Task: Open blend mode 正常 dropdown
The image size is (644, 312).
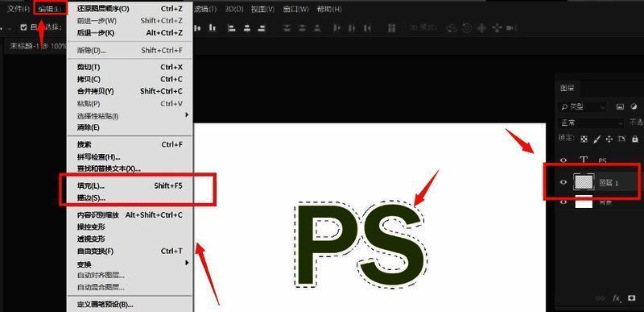Action: coord(591,123)
